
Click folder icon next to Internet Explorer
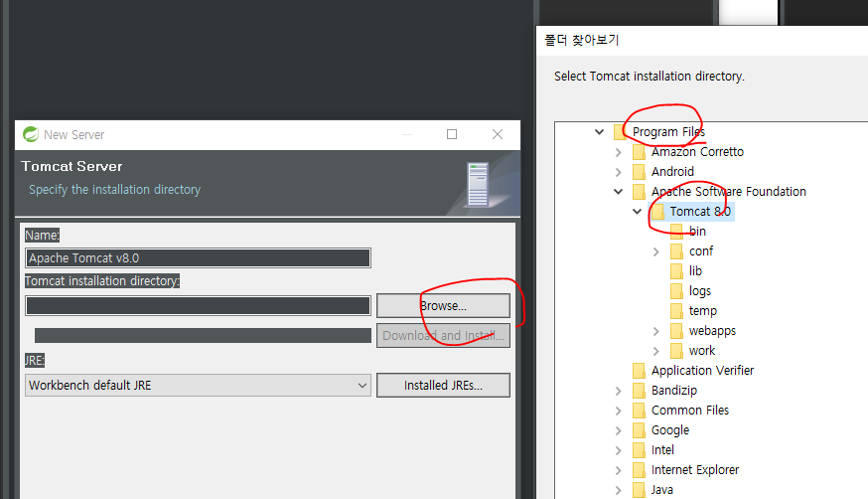tap(639, 470)
